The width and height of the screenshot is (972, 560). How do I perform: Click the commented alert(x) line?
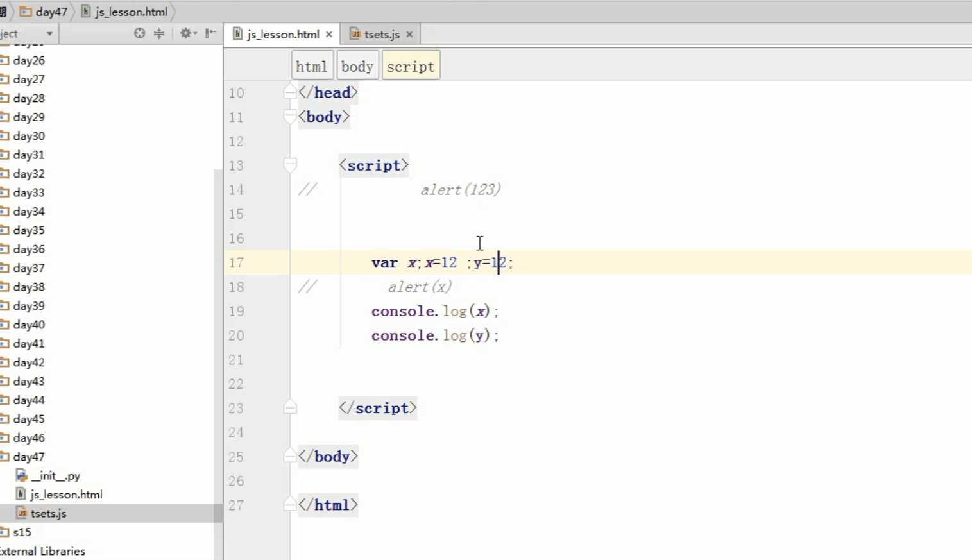click(420, 287)
